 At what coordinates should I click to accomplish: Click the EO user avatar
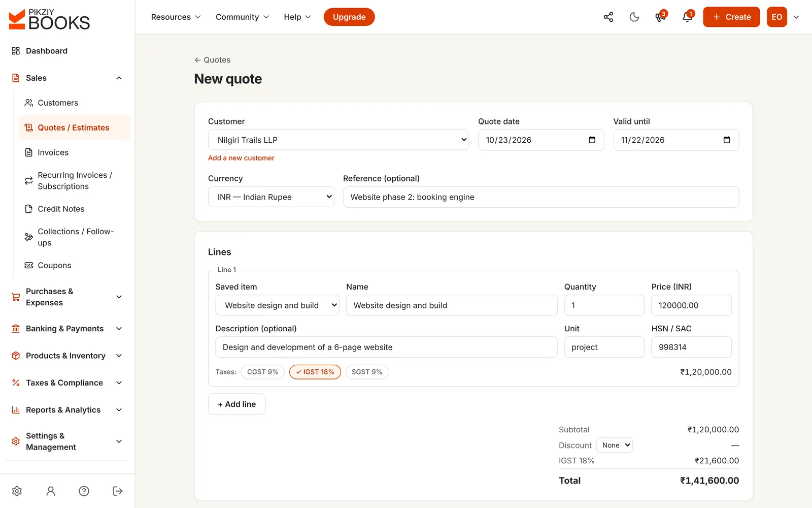click(x=776, y=17)
